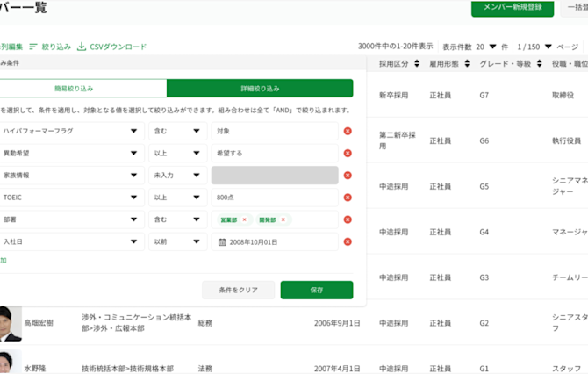The height and width of the screenshot is (374, 588).
Task: Click 総務 cell
Action: click(205, 323)
